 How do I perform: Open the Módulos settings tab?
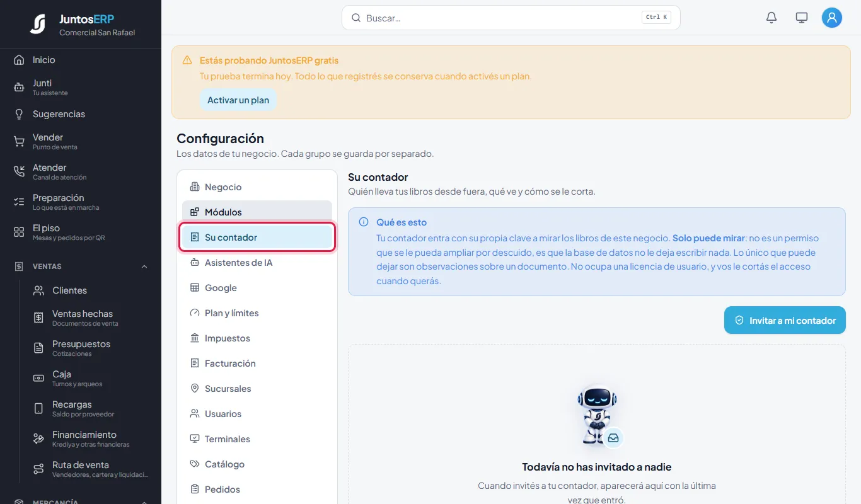click(x=257, y=212)
